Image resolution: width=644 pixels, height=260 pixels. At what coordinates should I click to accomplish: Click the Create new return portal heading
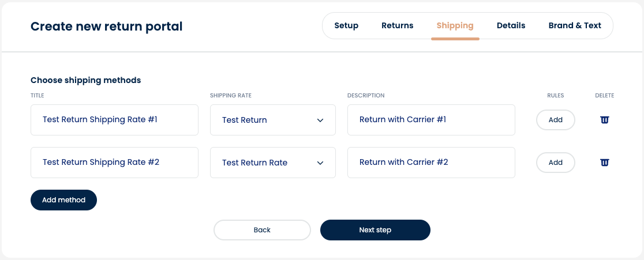point(106,27)
